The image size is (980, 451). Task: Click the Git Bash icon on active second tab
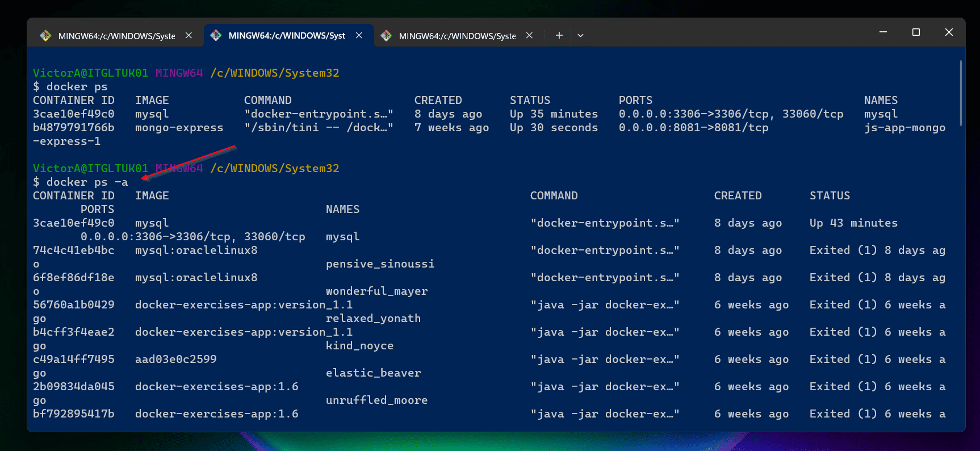(216, 35)
